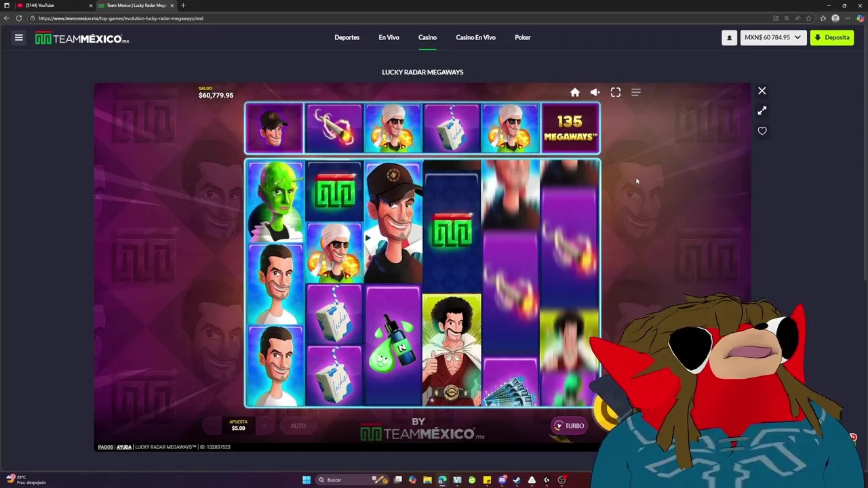Open the Windows Start menu

[307, 480]
